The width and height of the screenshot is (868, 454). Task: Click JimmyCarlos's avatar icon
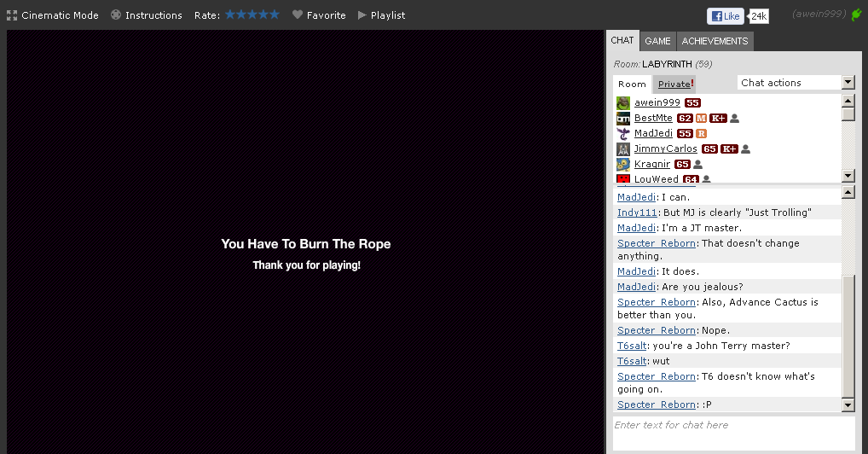(x=623, y=149)
